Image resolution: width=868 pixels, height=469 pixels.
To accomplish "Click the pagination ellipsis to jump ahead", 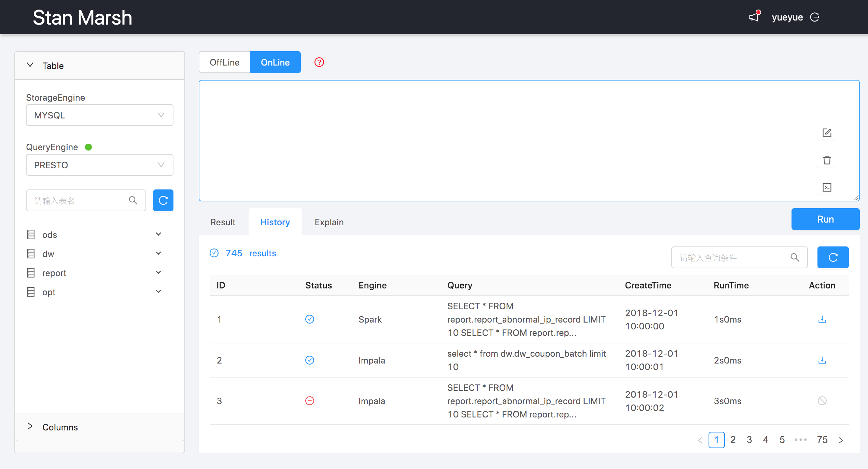I will [801, 440].
